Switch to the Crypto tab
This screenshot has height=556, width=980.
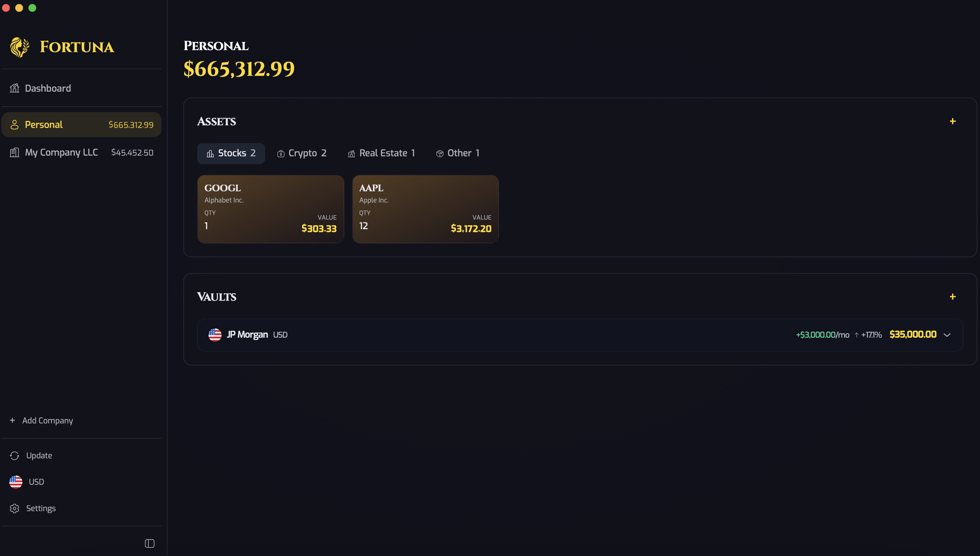(x=302, y=154)
